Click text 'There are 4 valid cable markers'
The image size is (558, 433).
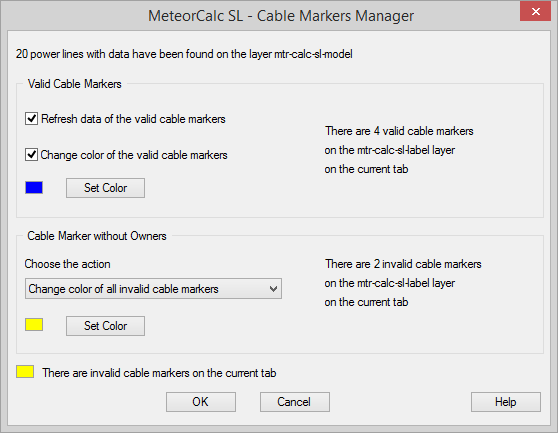click(399, 131)
